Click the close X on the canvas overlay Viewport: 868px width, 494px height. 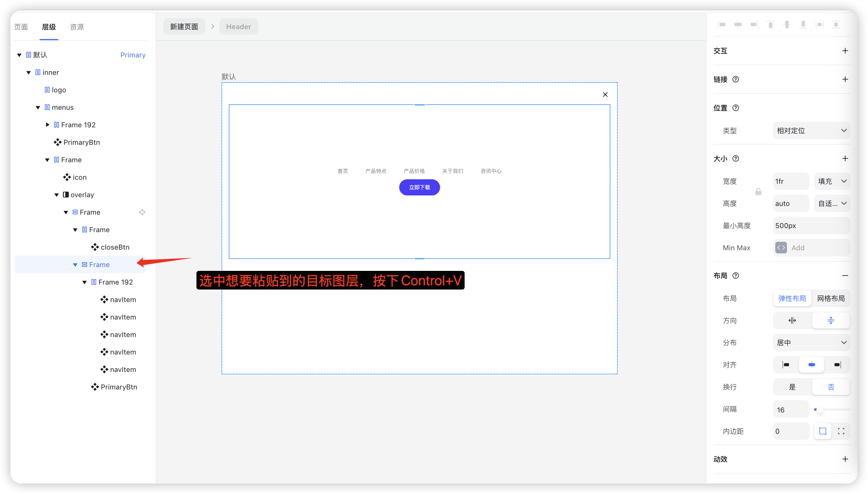pos(605,95)
